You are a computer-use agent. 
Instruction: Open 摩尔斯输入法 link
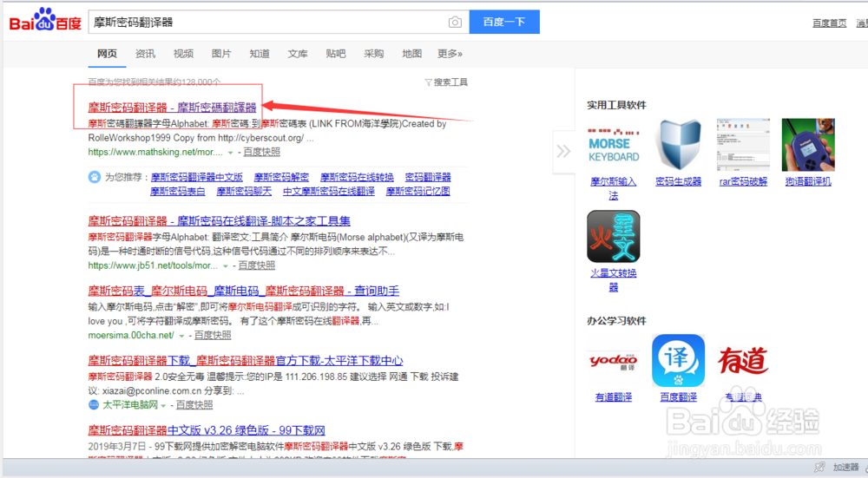pos(614,188)
